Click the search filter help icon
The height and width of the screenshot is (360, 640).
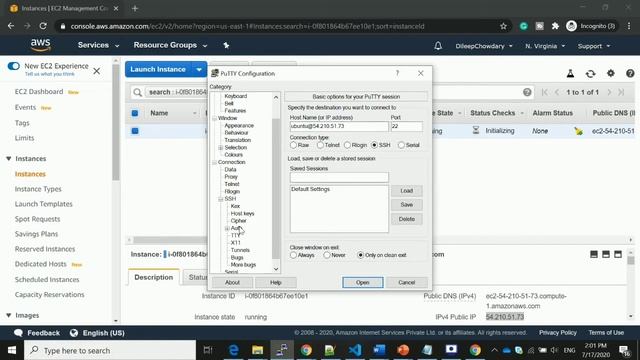527,92
